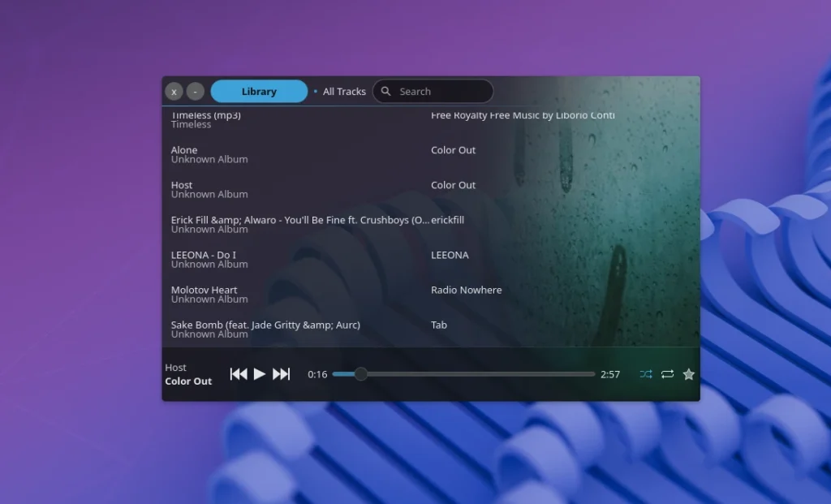Star the playing track as favorite
The height and width of the screenshot is (504, 831).
click(x=688, y=374)
